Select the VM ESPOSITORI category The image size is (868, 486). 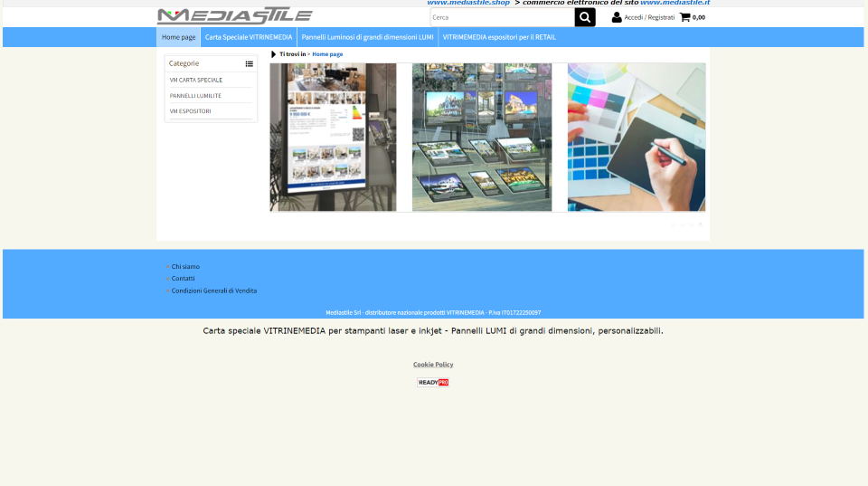tap(191, 110)
